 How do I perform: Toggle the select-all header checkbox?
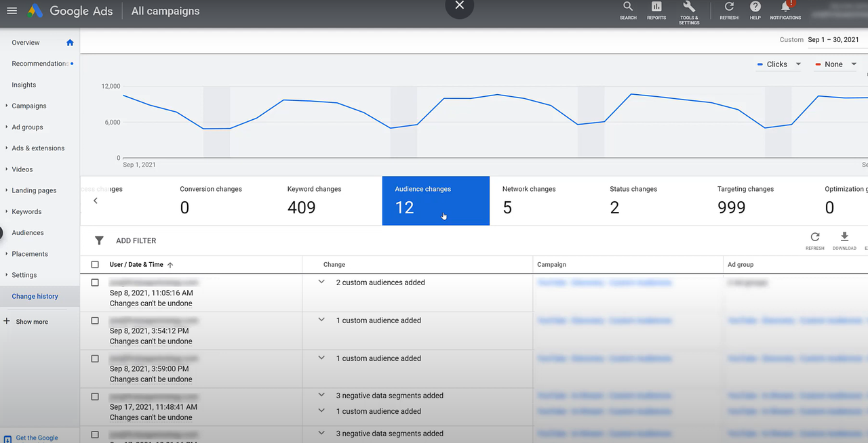click(x=95, y=265)
